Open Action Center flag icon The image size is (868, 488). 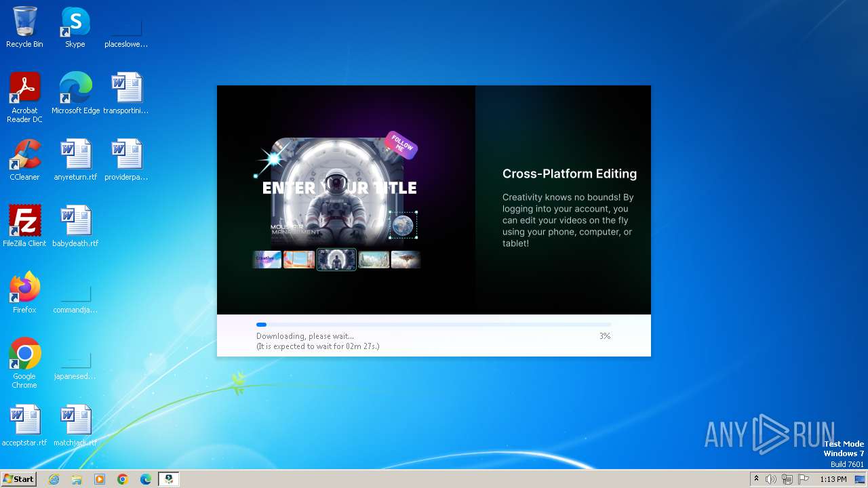pyautogui.click(x=804, y=479)
